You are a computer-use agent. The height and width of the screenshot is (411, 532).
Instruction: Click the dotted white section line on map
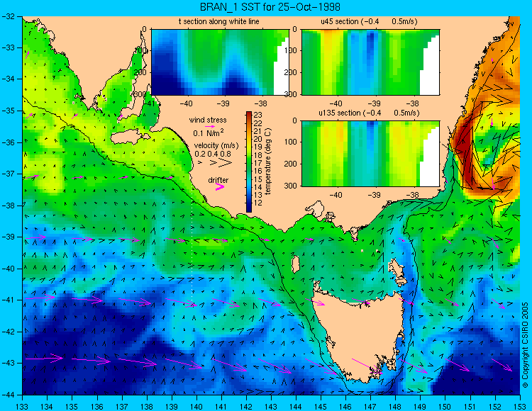(192, 249)
